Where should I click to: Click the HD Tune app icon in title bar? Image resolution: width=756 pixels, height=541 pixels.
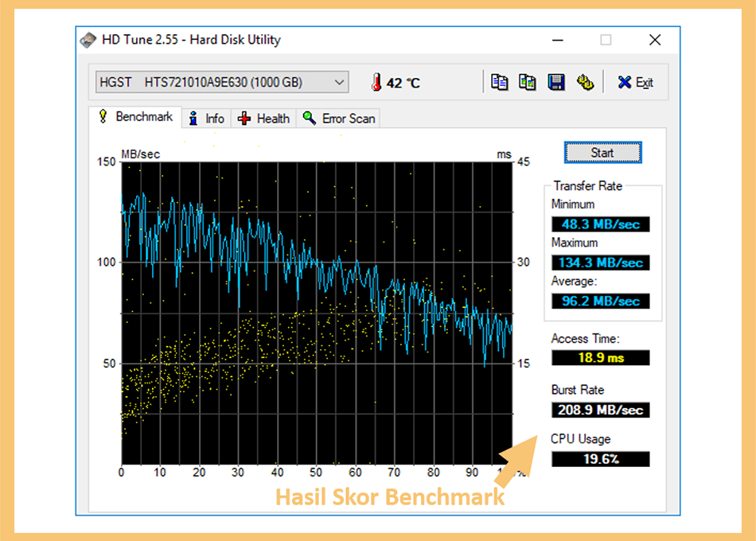pyautogui.click(x=88, y=40)
